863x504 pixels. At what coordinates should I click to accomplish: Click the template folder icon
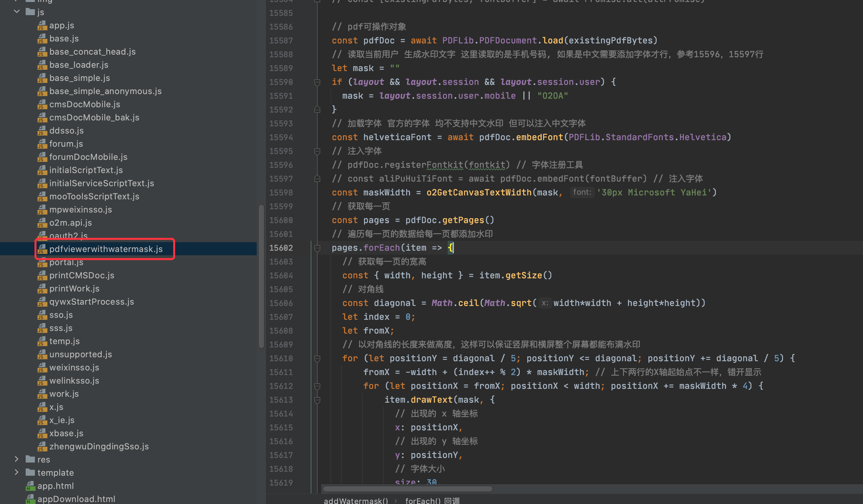(x=30, y=472)
